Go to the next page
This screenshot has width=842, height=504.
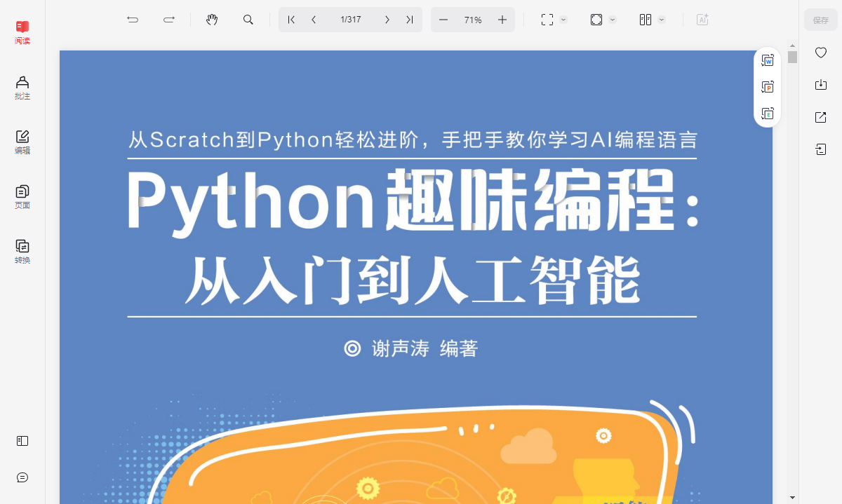tap(387, 20)
